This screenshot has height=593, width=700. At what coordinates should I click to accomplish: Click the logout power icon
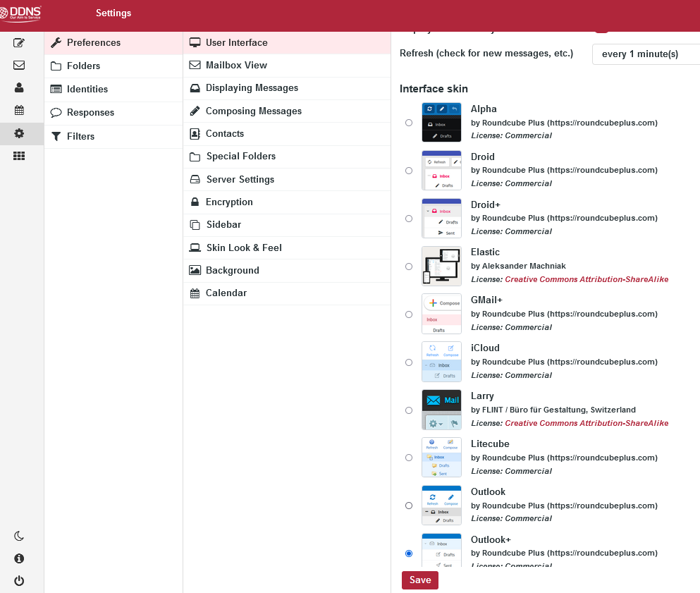pyautogui.click(x=19, y=580)
